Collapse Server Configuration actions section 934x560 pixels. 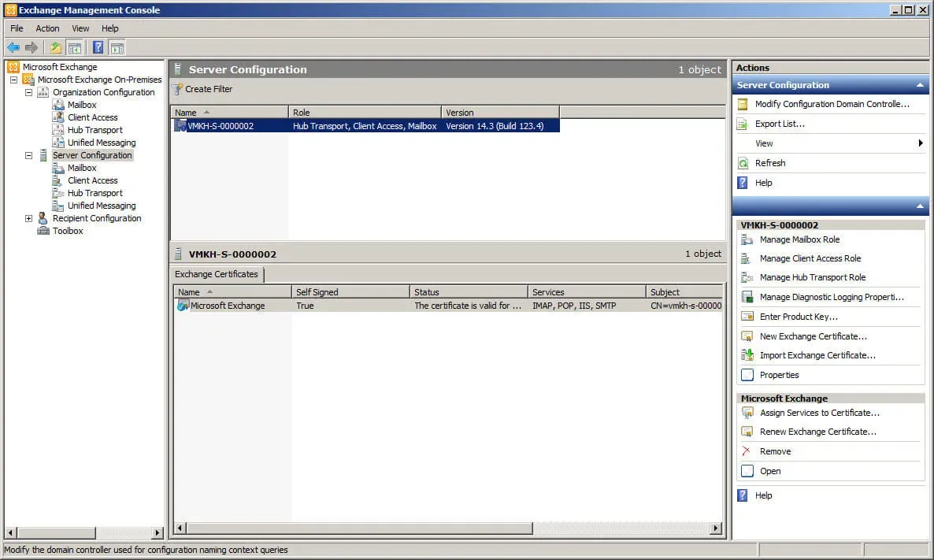coord(920,85)
